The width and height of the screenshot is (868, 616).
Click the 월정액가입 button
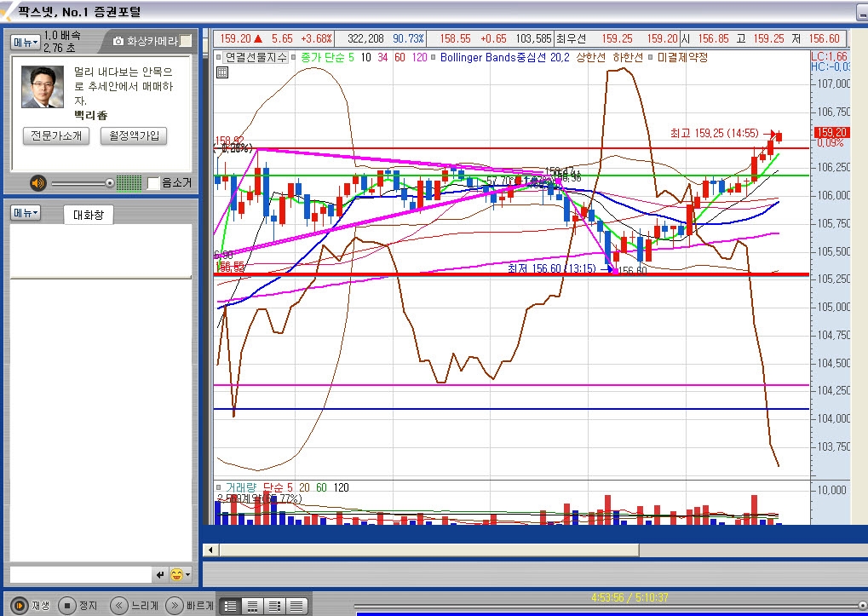pyautogui.click(x=133, y=135)
